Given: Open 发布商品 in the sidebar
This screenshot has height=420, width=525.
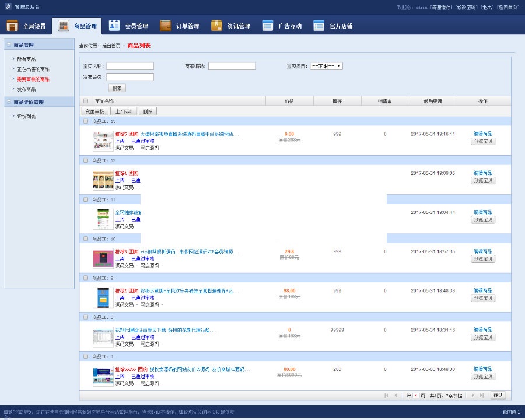Looking at the screenshot, I should [x=26, y=89].
